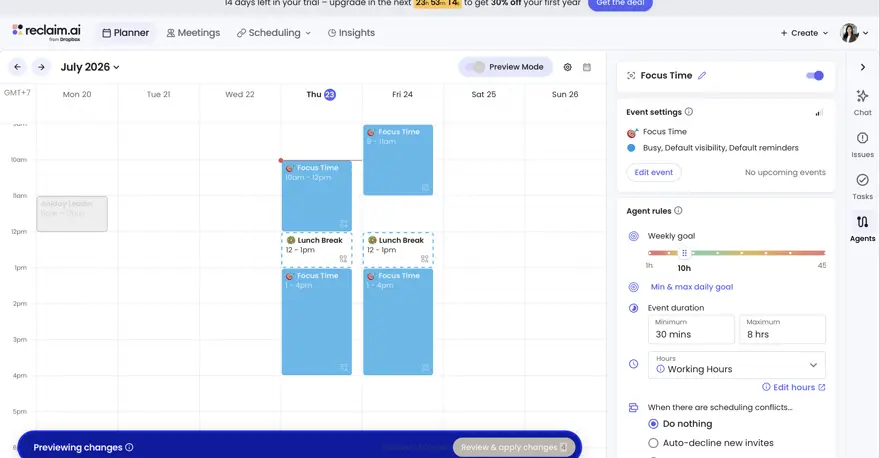Click the Weekly goal slider handle
Image resolution: width=880 pixels, height=458 pixels.
pos(684,253)
